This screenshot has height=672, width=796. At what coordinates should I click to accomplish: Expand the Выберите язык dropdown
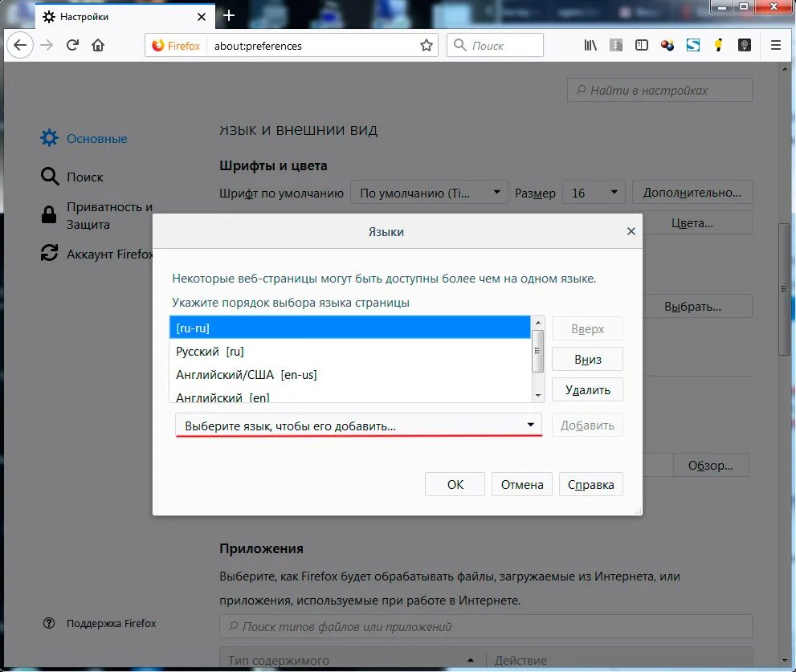tap(358, 426)
